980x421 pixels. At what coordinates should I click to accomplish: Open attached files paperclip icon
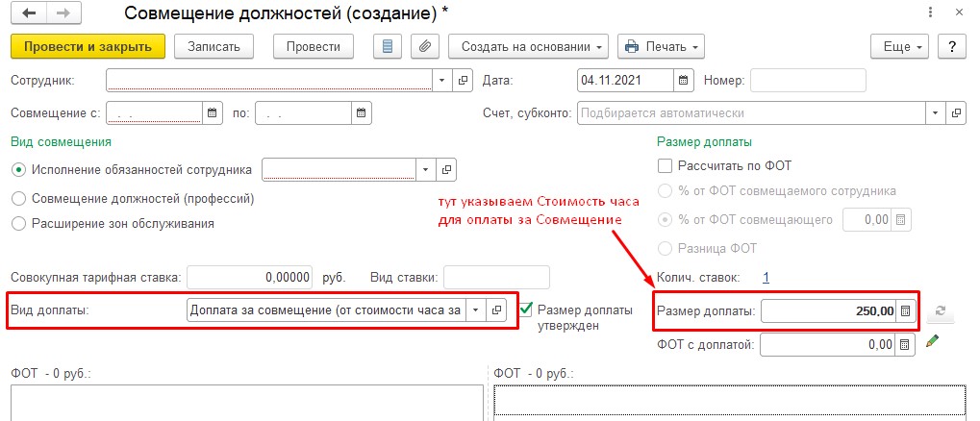pos(424,47)
